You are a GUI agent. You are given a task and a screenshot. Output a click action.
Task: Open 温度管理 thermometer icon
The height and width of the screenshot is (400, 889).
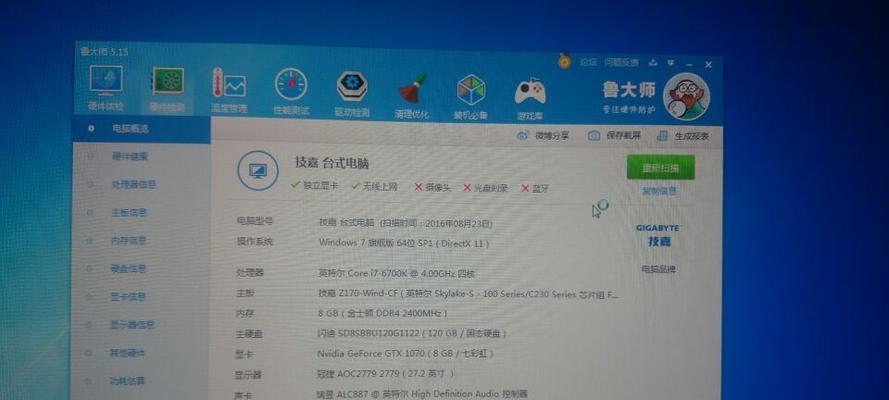[x=229, y=83]
